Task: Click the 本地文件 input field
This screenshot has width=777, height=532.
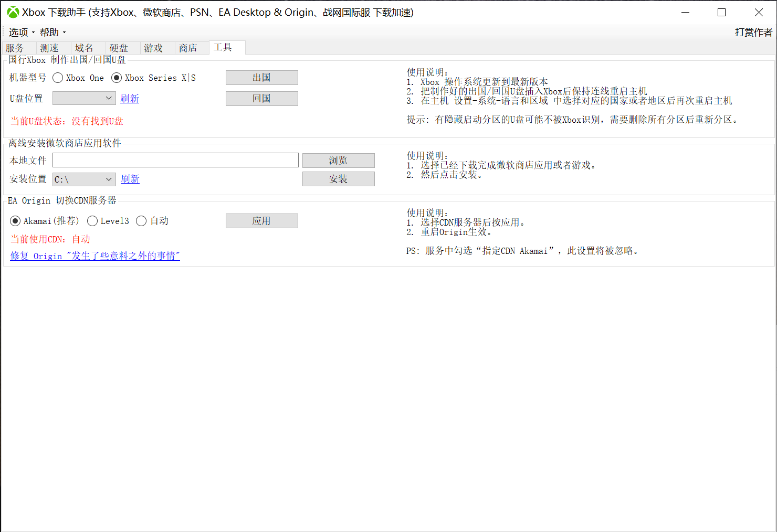Action: 175,160
